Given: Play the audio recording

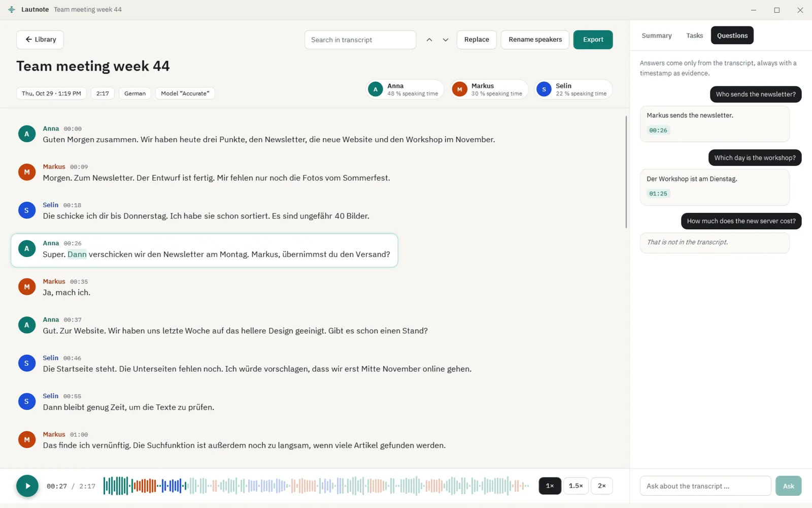Looking at the screenshot, I should (x=27, y=486).
